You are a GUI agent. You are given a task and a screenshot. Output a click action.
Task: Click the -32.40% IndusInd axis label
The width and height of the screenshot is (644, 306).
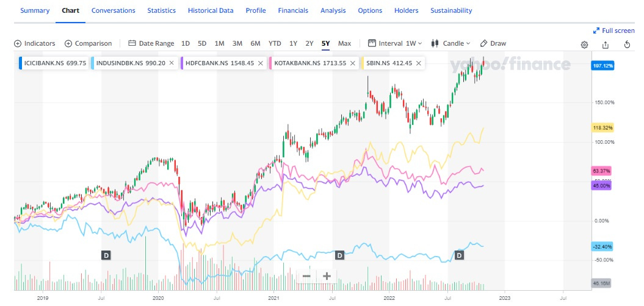pos(603,247)
